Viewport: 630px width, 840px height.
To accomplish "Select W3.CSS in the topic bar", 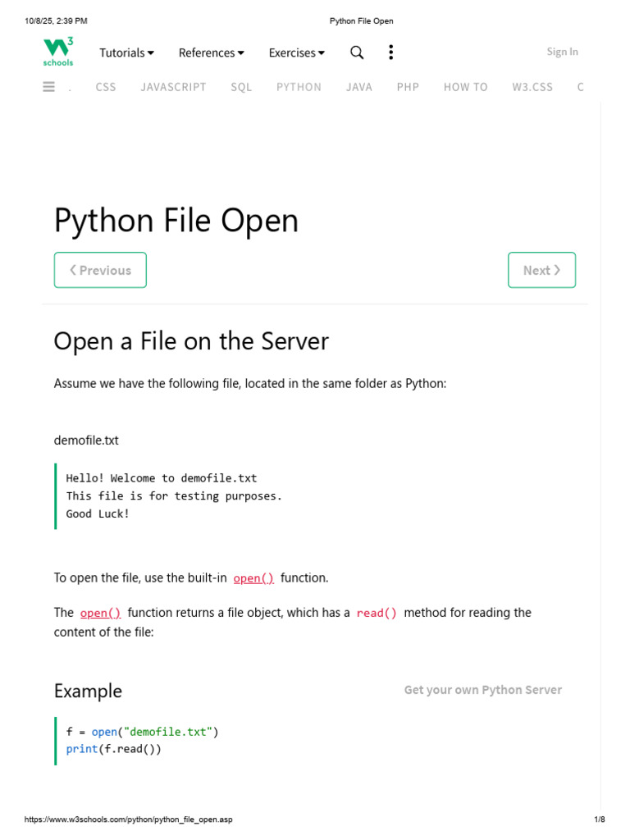I will [x=532, y=87].
